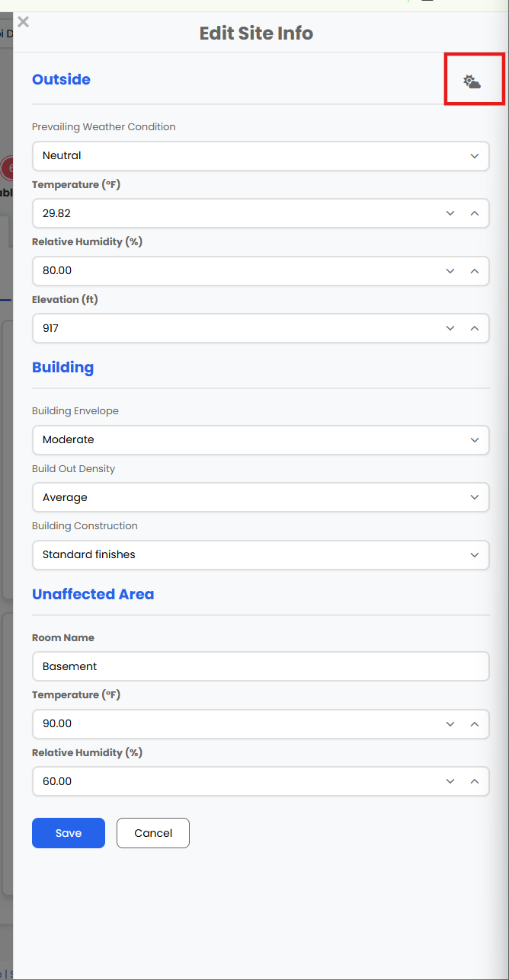Decrease Unaffected Area relative humidity stepper
509x980 pixels.
(x=450, y=781)
